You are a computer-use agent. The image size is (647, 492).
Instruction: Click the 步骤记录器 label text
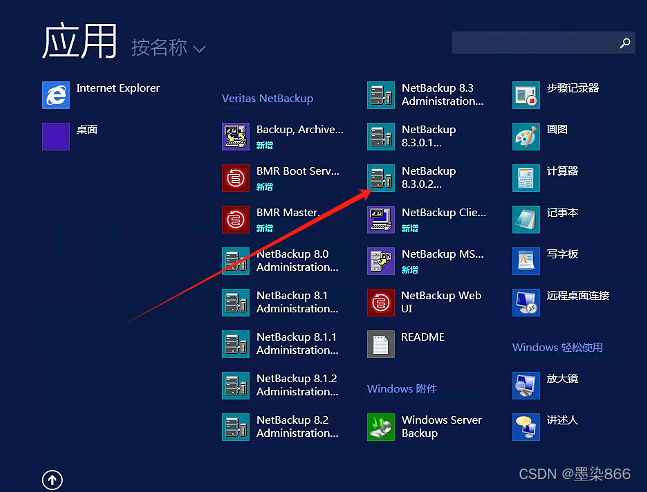pyautogui.click(x=573, y=88)
